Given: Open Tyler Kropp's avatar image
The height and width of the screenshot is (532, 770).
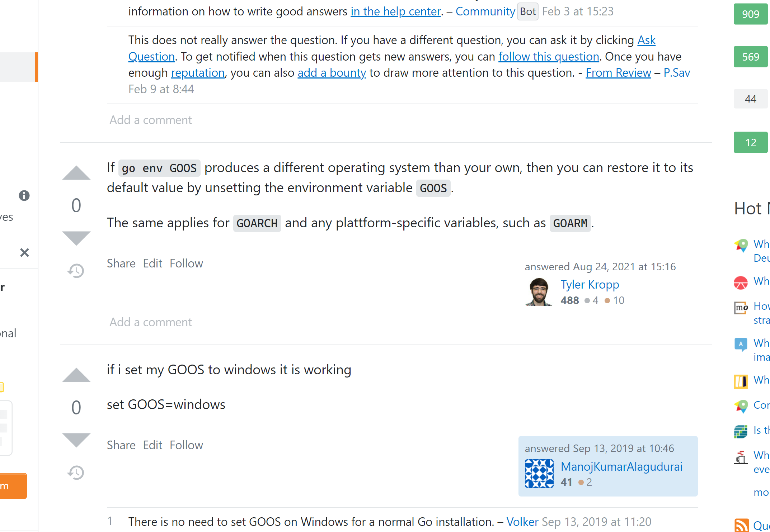Looking at the screenshot, I should pos(539,292).
